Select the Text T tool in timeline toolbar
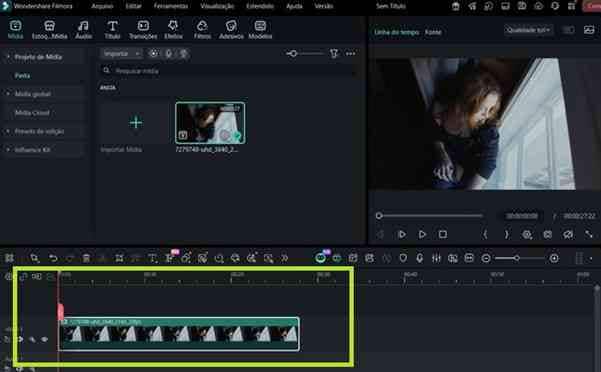Screen dimensions: 601x372 click(152, 258)
